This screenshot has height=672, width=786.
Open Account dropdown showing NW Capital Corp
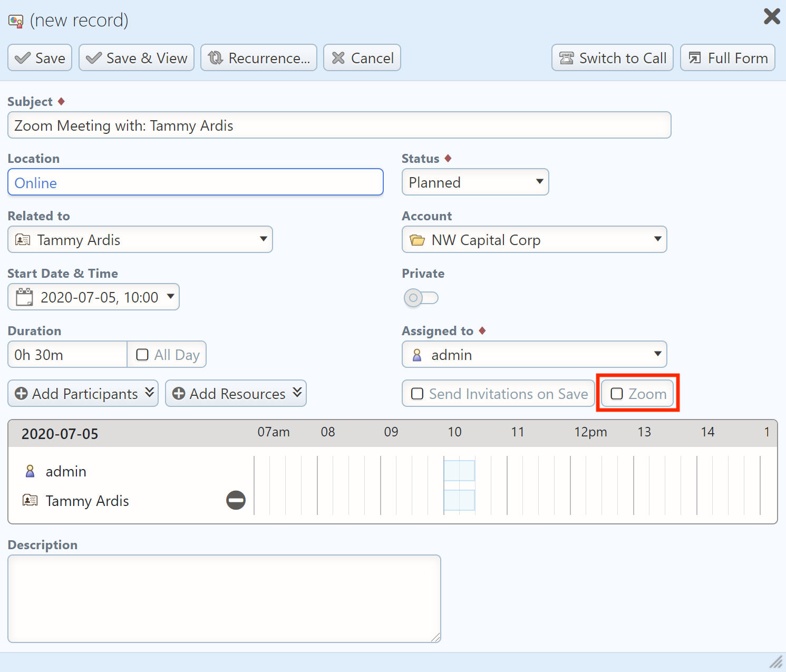click(x=535, y=239)
